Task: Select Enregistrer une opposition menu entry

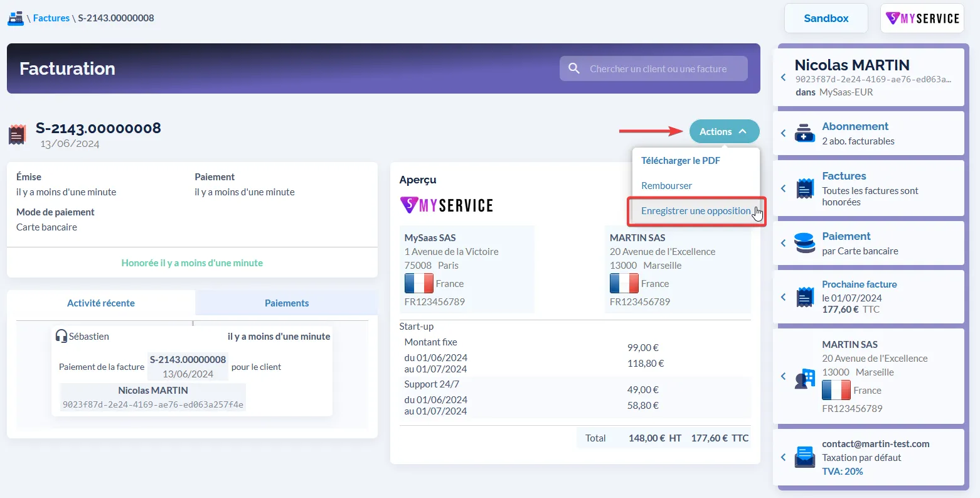Action: tap(696, 211)
